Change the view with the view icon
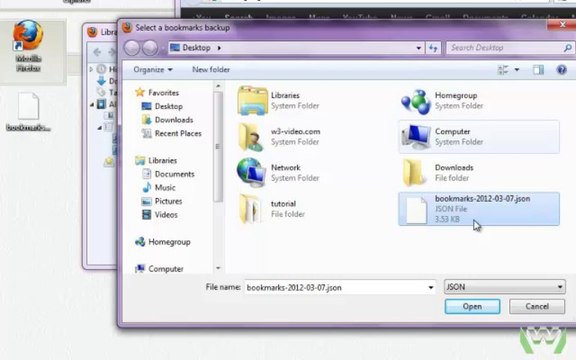The height and width of the screenshot is (360, 576). pyautogui.click(x=503, y=69)
